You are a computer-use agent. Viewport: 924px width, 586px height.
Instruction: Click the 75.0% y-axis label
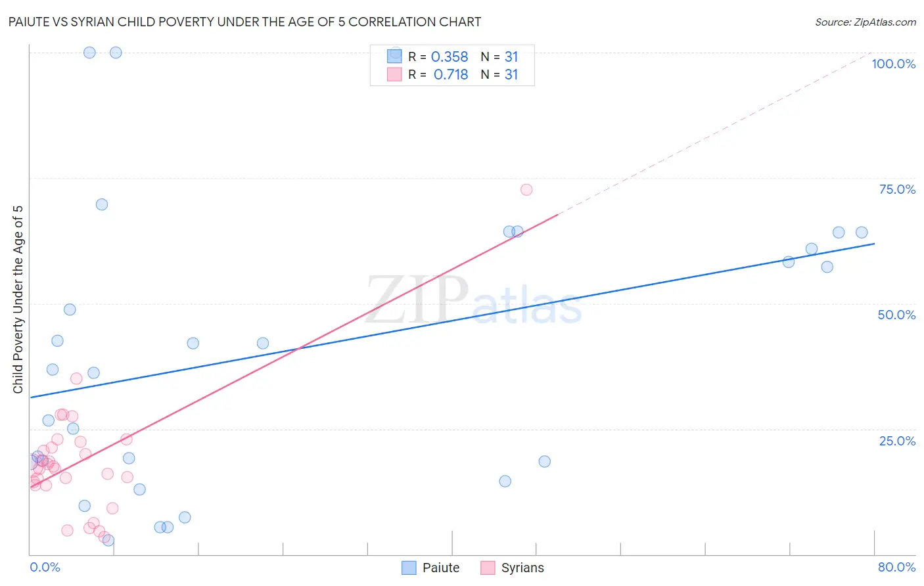[897, 189]
